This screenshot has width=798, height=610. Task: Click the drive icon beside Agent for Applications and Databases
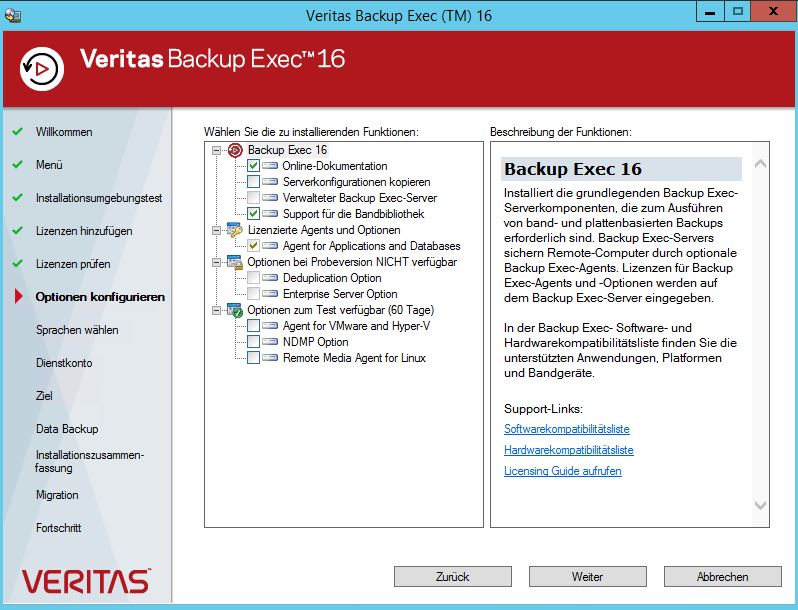pyautogui.click(x=270, y=246)
